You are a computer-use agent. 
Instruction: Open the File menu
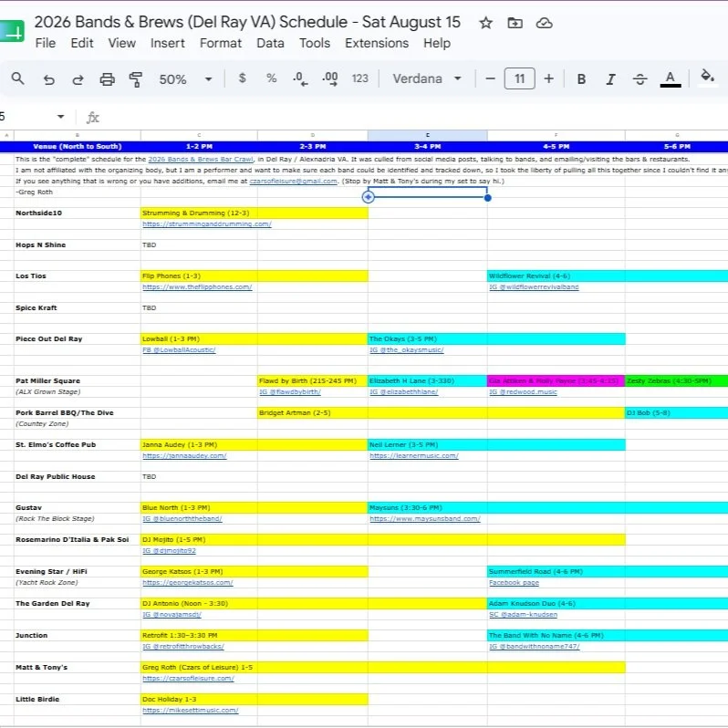click(46, 43)
